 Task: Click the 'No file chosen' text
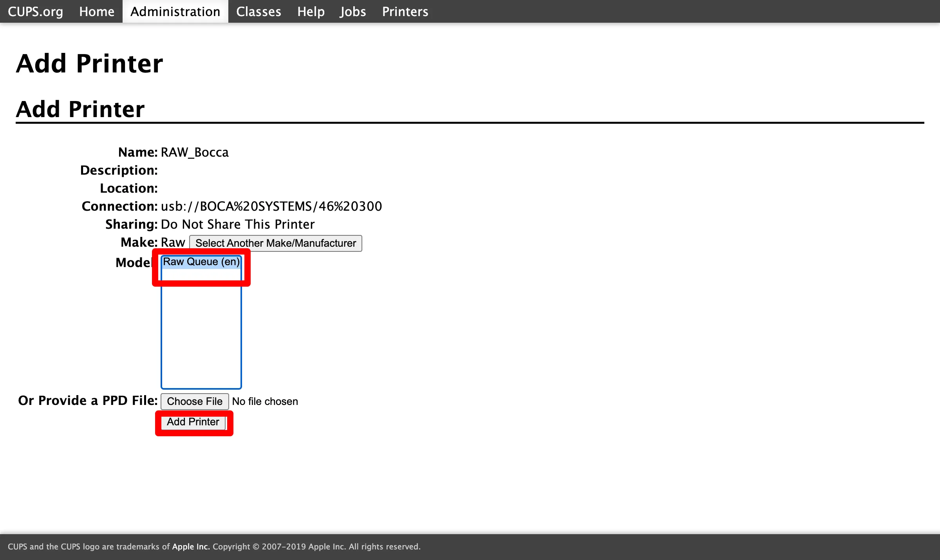click(x=265, y=401)
